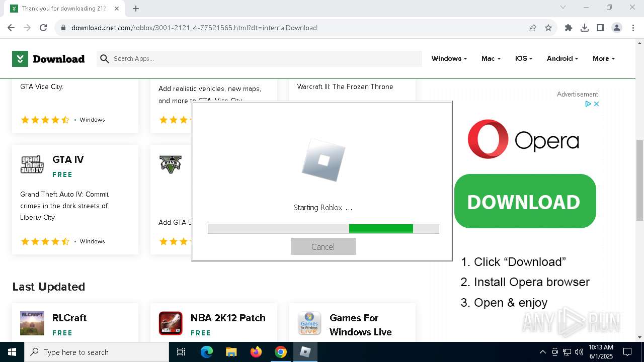Switch to Roblox in the taskbar
644x362 pixels.
pyautogui.click(x=305, y=352)
